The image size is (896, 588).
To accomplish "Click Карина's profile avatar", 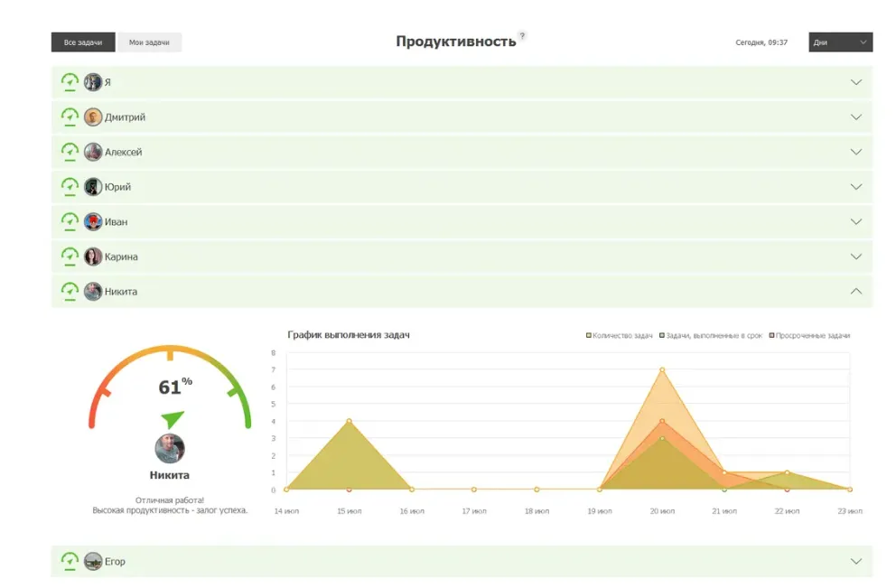I will [x=93, y=257].
